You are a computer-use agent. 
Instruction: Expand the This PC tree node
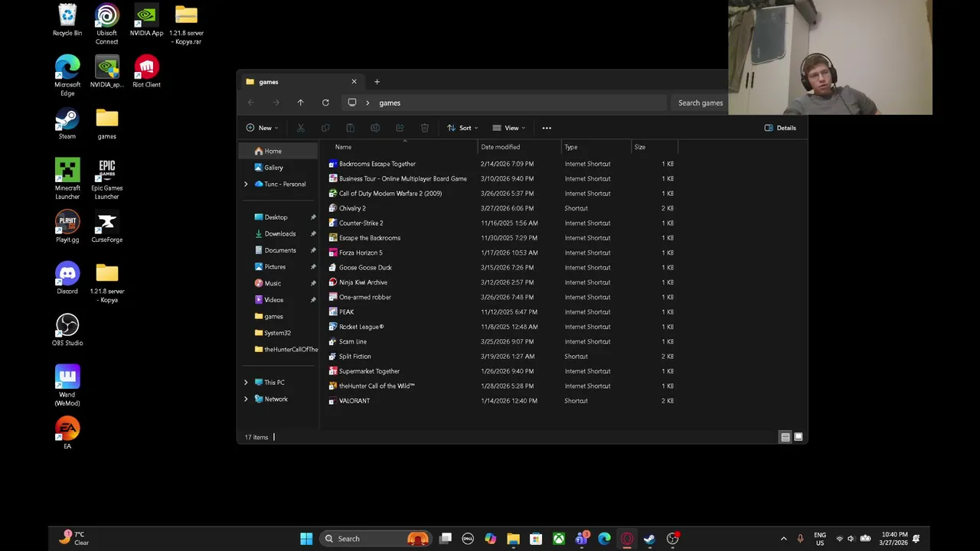click(246, 382)
